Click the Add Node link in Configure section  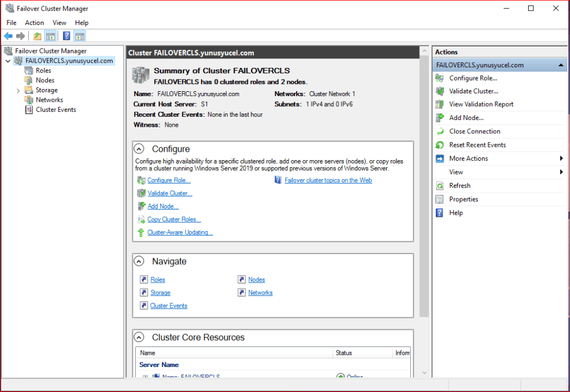(x=163, y=206)
